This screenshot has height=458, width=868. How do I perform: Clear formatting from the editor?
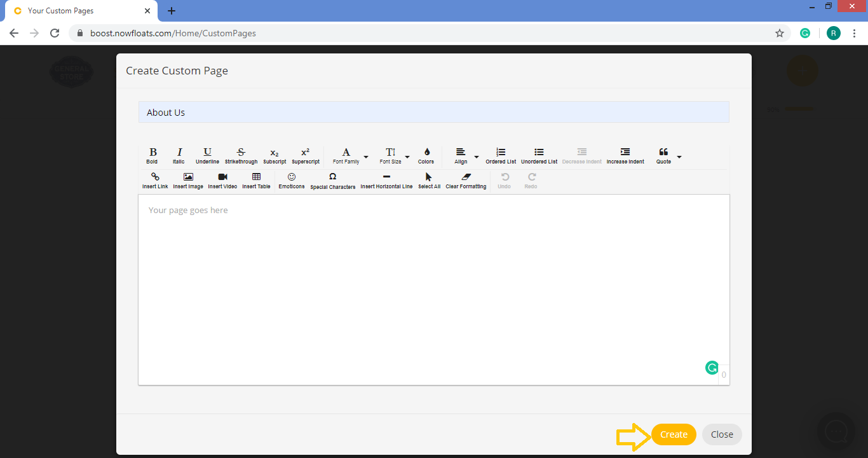pyautogui.click(x=466, y=180)
